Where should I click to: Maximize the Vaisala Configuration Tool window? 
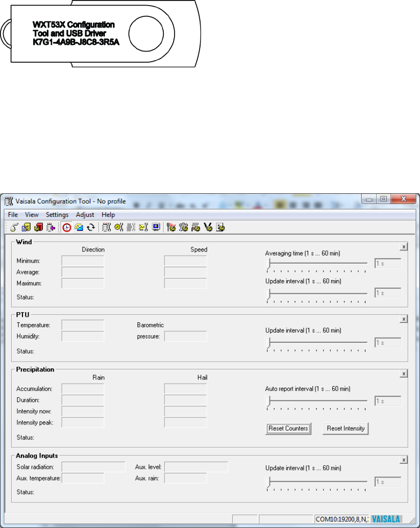[383, 199]
